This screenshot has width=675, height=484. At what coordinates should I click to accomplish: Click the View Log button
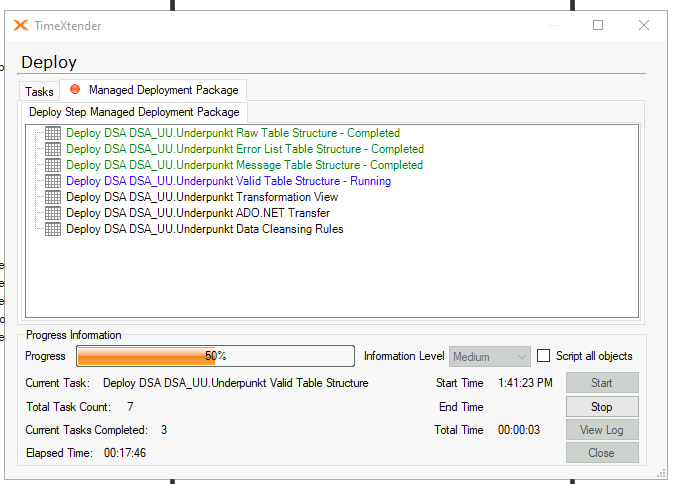[x=602, y=430]
